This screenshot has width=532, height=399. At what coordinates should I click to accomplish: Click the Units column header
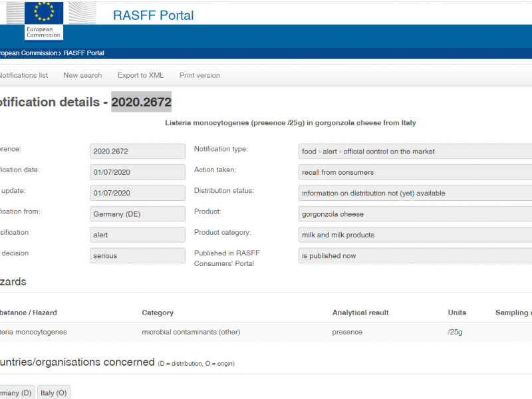[x=457, y=313]
